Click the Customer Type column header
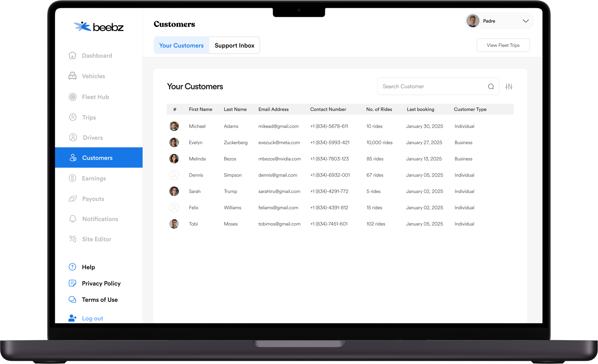The height and width of the screenshot is (364, 598). pyautogui.click(x=470, y=109)
